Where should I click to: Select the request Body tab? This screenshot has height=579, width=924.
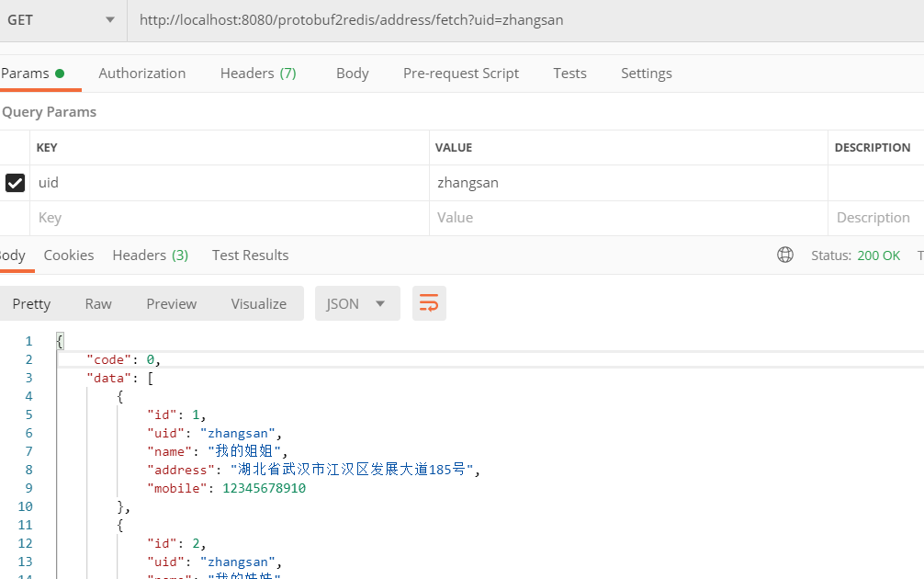[x=353, y=74]
